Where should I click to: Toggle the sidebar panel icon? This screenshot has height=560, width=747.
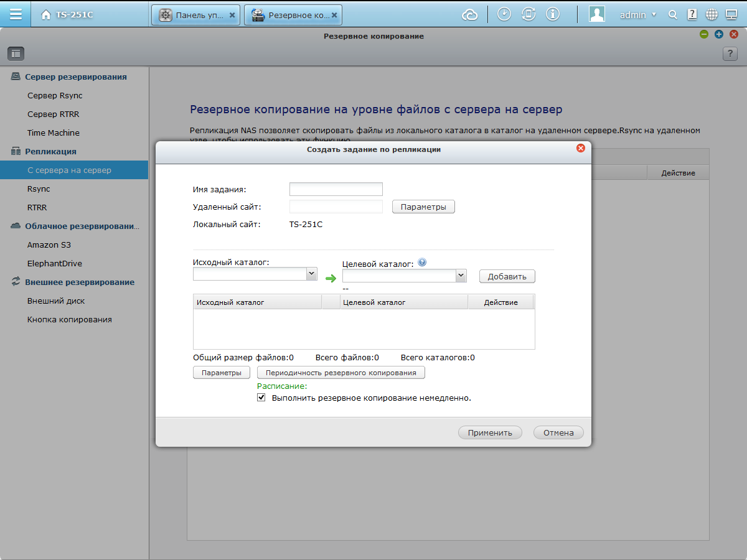pyautogui.click(x=16, y=54)
